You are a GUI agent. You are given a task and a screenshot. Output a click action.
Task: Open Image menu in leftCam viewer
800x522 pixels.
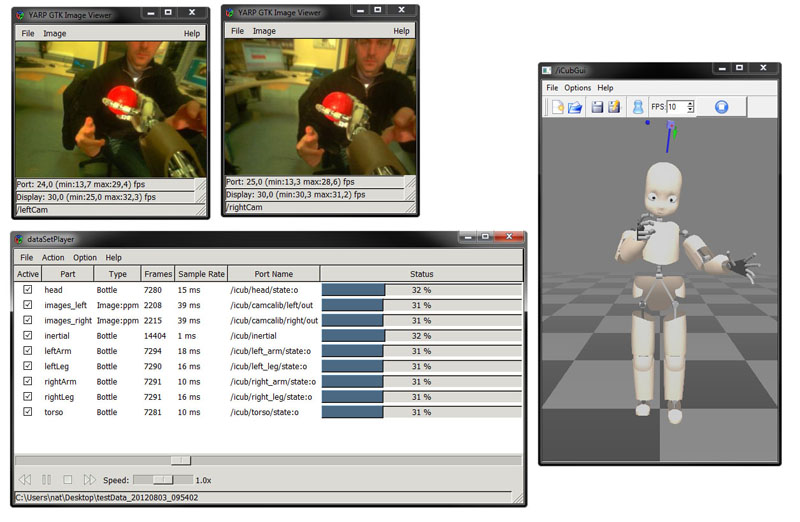coord(55,33)
